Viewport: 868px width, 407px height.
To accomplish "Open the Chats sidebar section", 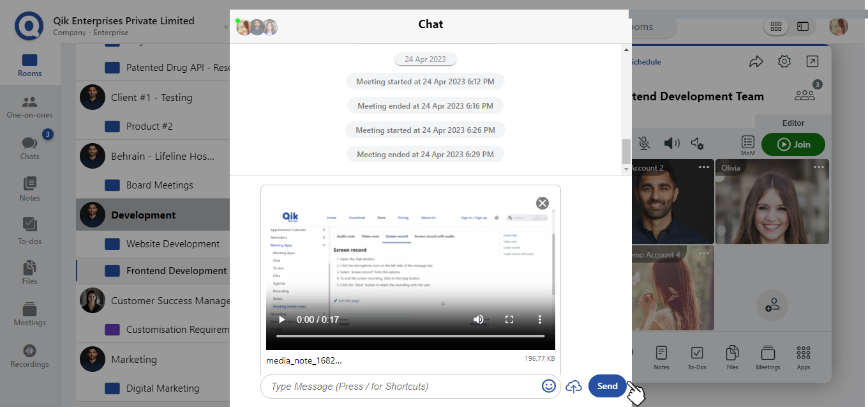I will 29,148.
